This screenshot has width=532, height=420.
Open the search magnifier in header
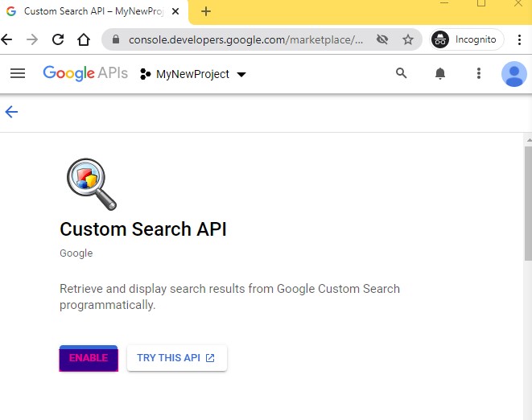click(x=402, y=74)
